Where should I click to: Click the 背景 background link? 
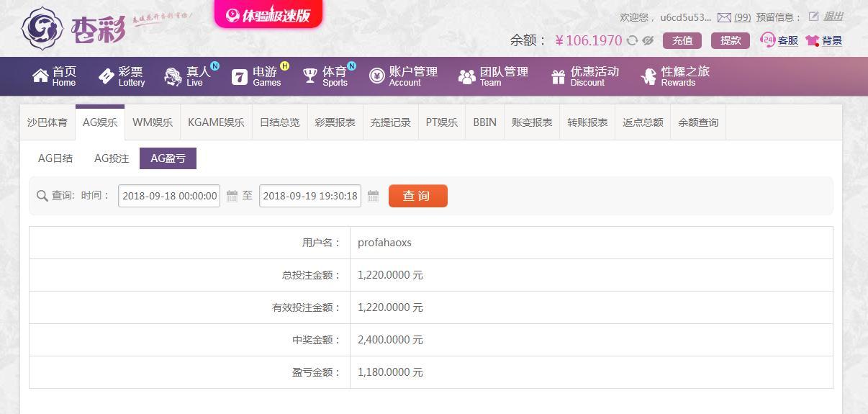[x=832, y=40]
